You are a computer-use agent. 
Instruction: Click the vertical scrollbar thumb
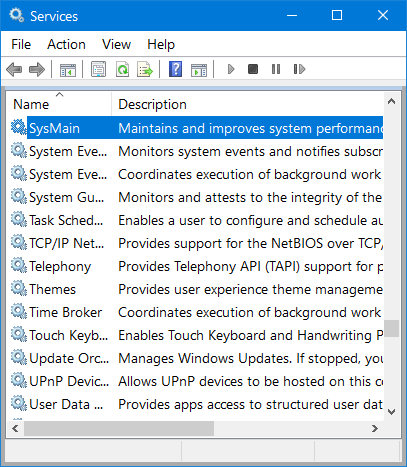pos(392,329)
